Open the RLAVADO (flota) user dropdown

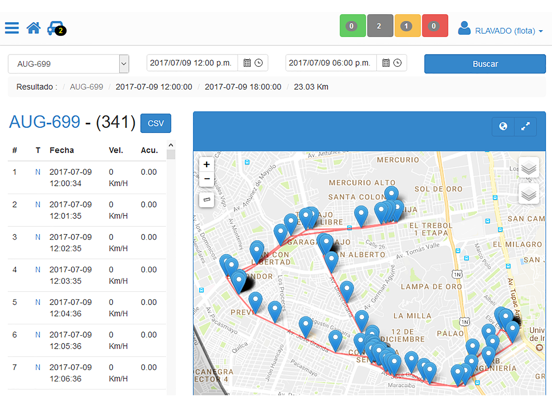click(508, 31)
